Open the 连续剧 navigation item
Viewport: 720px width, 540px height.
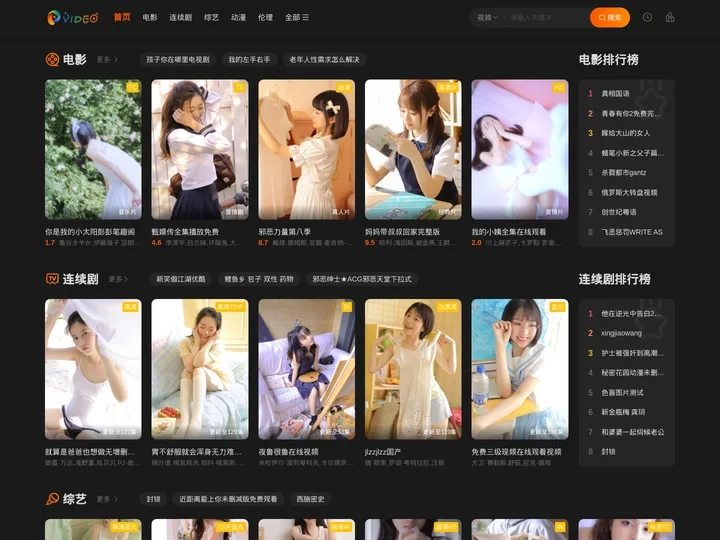pyautogui.click(x=180, y=17)
